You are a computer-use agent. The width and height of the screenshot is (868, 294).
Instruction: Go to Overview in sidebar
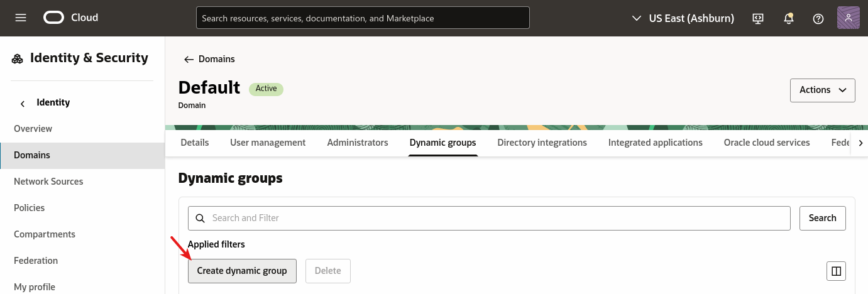[82, 129]
